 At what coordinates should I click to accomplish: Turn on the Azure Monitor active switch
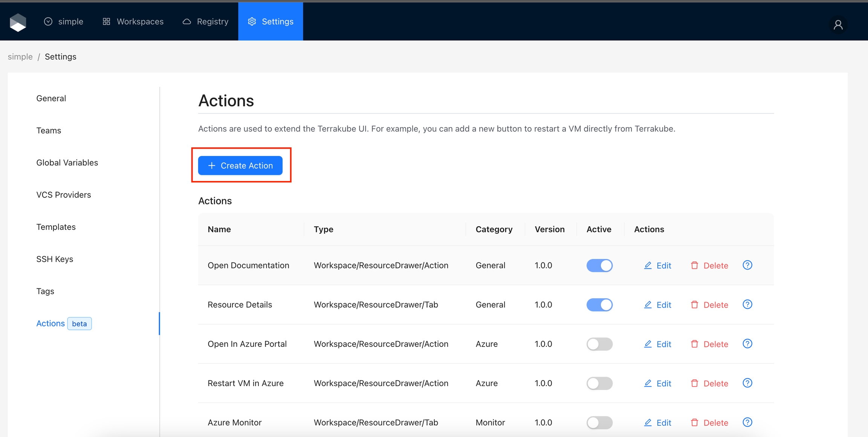[x=599, y=422]
